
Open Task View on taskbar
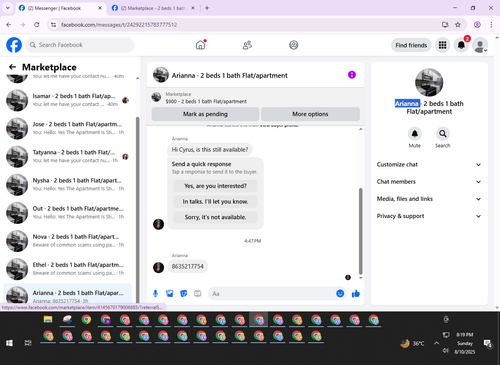(28, 343)
